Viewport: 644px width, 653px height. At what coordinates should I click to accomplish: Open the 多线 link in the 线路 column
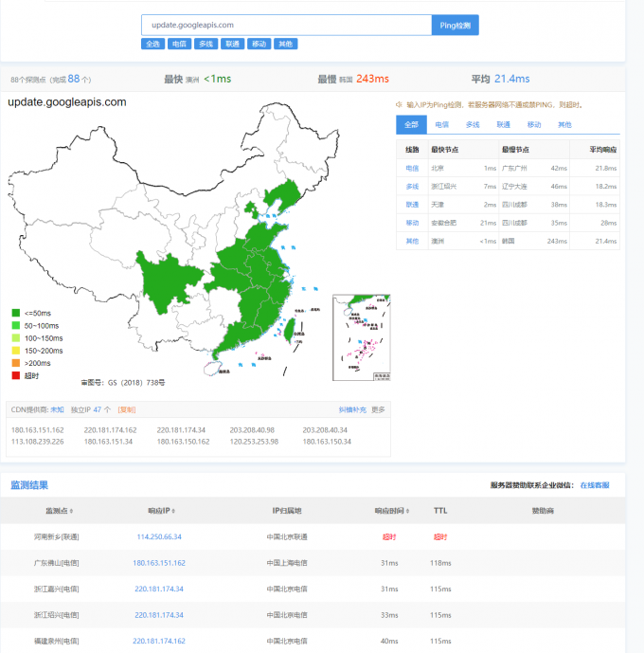coord(412,187)
